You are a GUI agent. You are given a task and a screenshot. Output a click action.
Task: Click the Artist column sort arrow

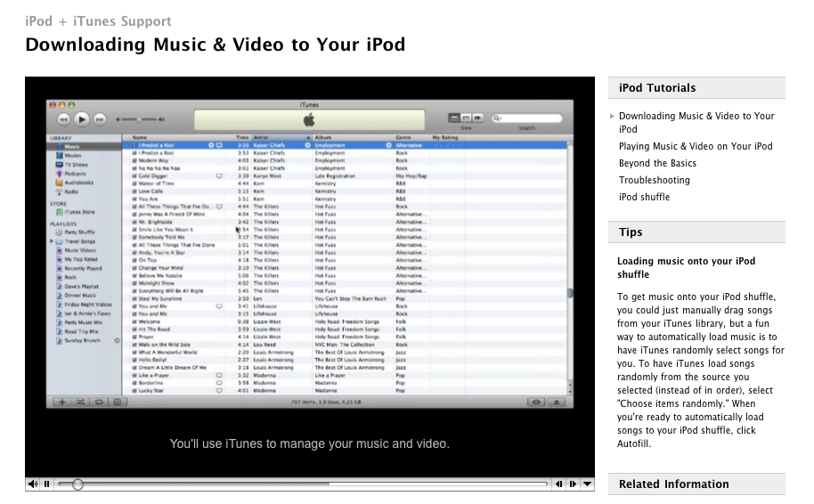[x=308, y=138]
